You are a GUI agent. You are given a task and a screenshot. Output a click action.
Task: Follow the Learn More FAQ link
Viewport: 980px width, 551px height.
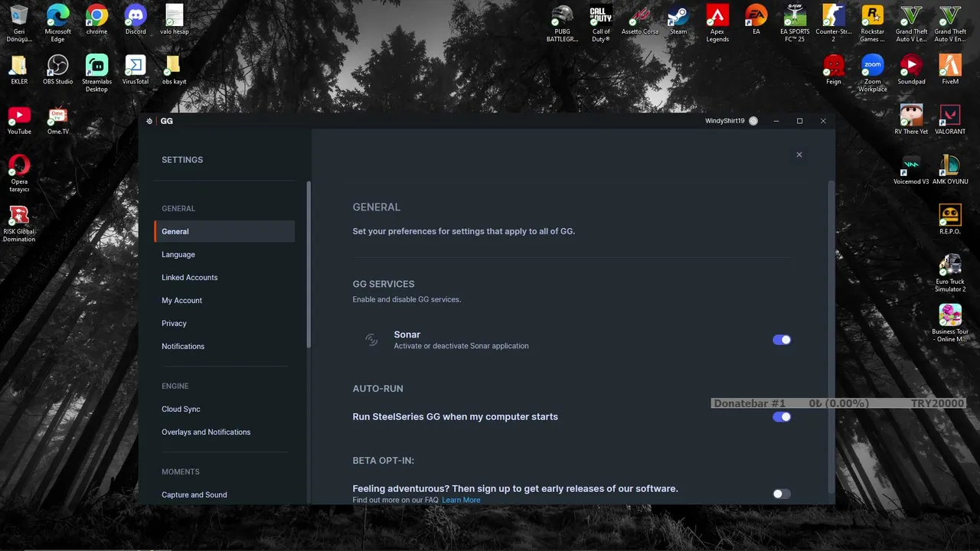[461, 500]
